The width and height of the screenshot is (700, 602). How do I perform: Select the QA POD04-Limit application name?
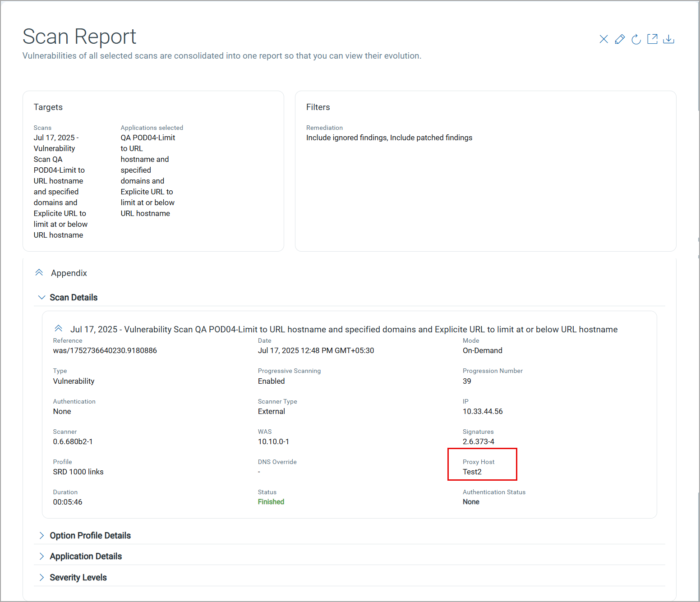[x=147, y=138]
